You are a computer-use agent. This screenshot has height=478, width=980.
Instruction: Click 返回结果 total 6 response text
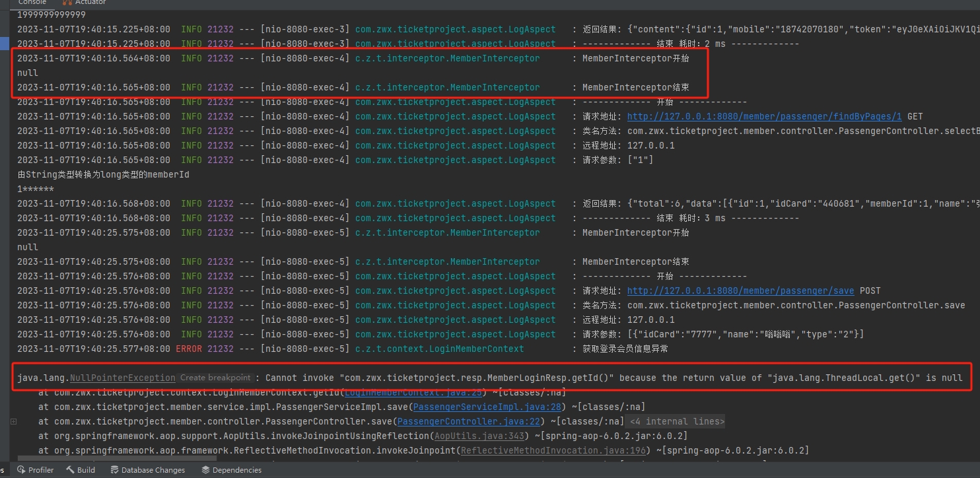pyautogui.click(x=781, y=203)
